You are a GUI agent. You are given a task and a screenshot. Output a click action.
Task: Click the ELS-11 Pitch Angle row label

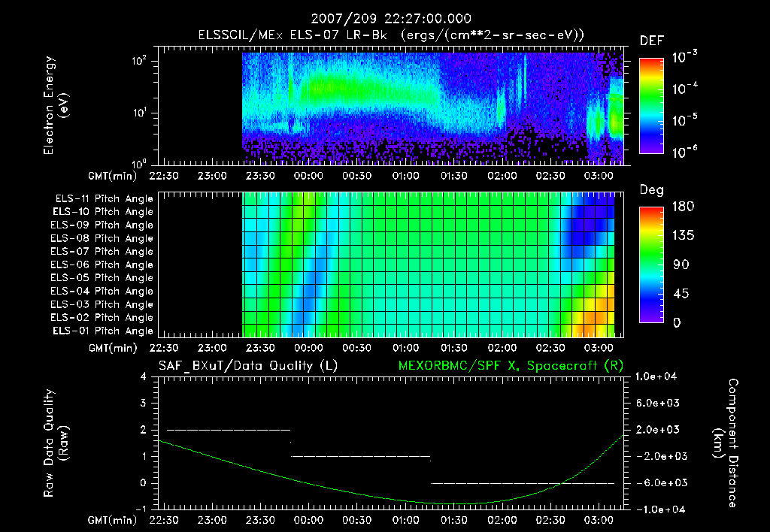pyautogui.click(x=104, y=199)
